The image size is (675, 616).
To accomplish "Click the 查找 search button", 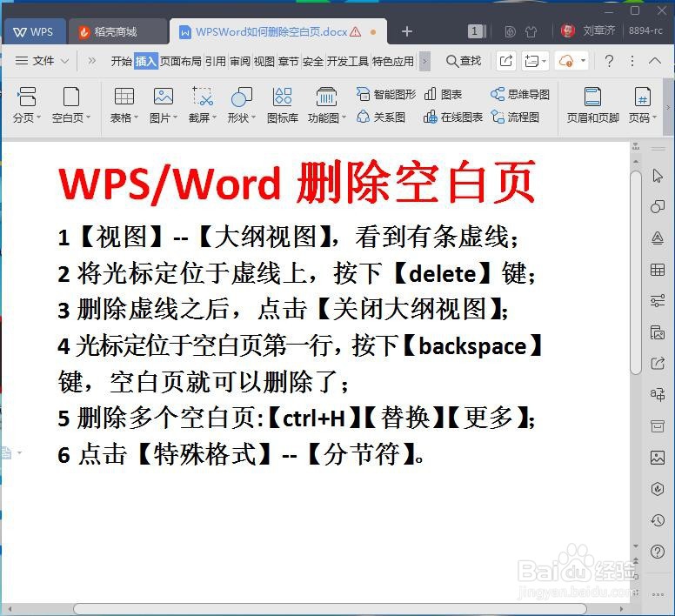I will pyautogui.click(x=464, y=61).
